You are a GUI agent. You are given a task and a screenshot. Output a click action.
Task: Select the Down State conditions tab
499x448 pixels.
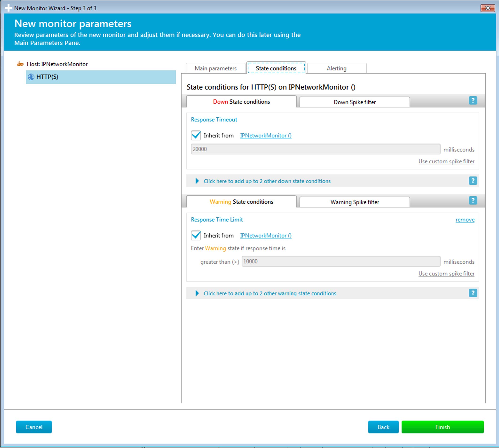click(x=242, y=102)
